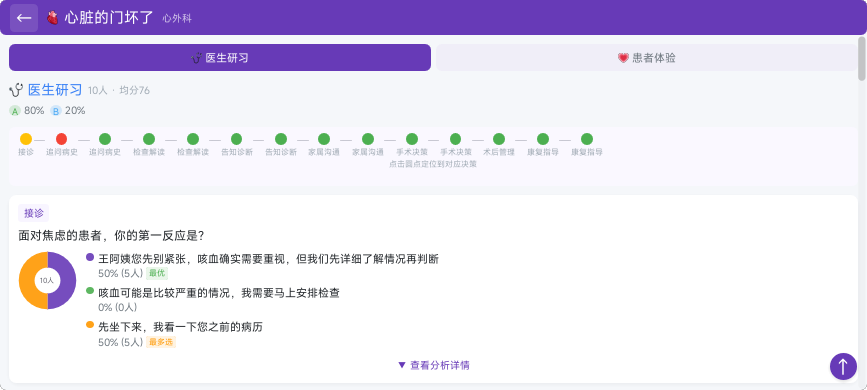This screenshot has height=390, width=867.
Task: Jump to the second 检查解读 dot
Action: click(193, 139)
